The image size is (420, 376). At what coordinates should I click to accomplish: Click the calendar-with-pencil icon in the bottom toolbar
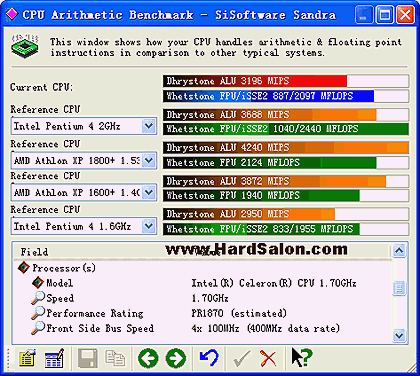(x=54, y=358)
